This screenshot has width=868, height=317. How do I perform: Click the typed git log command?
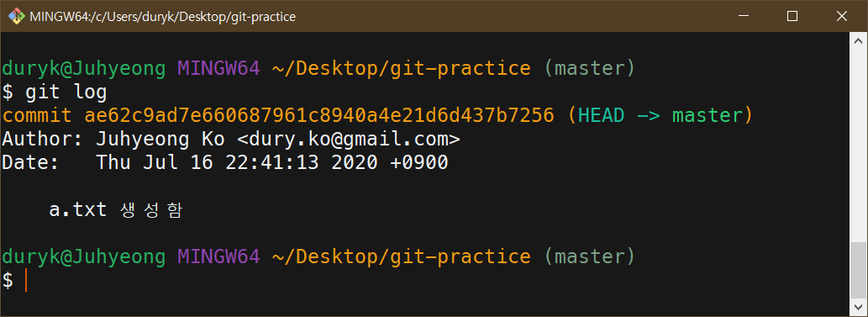[66, 92]
